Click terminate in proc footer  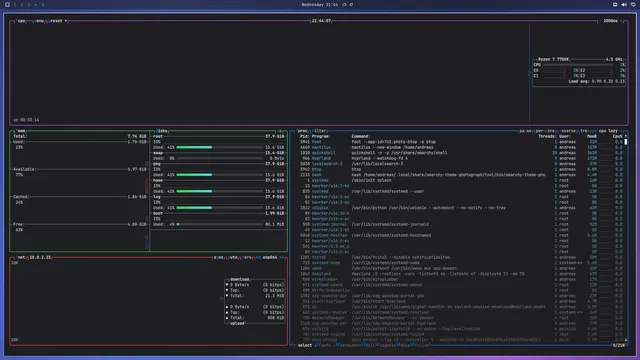pos(350,345)
